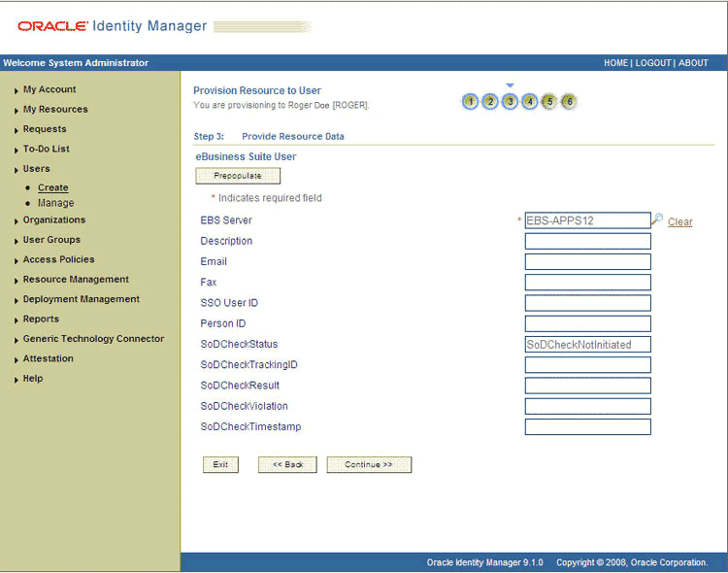Select step 2 circle in wizard progress
This screenshot has width=728, height=573.
tap(490, 101)
